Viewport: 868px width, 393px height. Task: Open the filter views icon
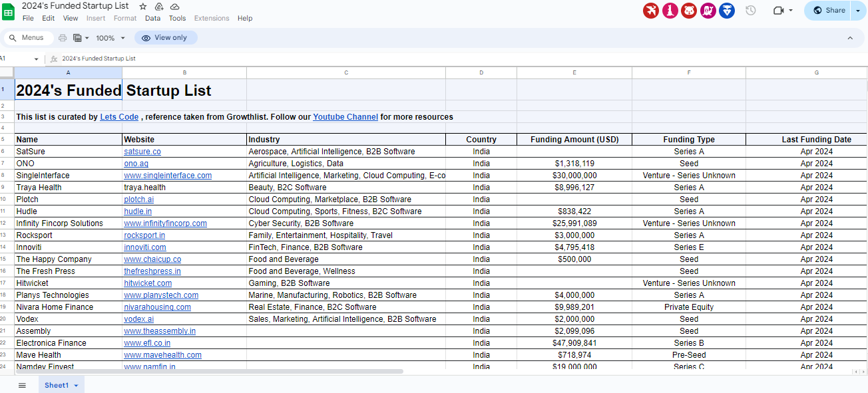pos(80,38)
